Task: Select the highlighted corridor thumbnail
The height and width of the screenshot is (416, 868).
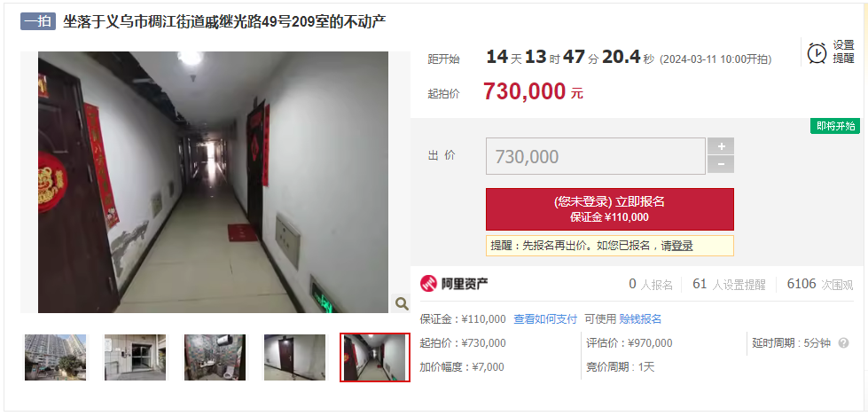Action: coord(375,357)
